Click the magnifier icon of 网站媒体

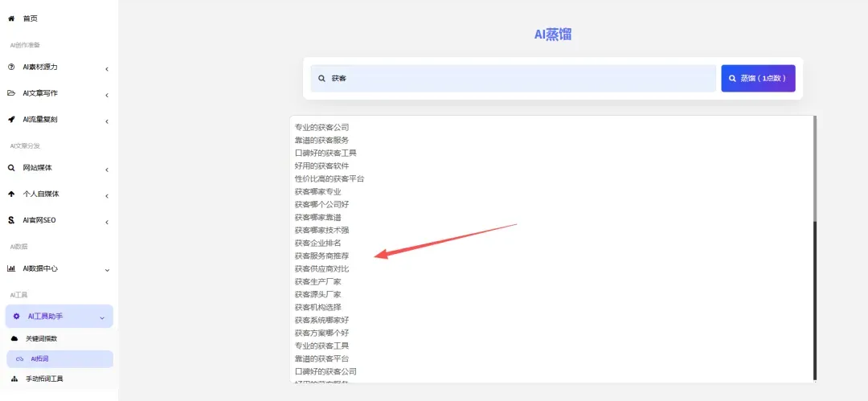(x=11, y=168)
